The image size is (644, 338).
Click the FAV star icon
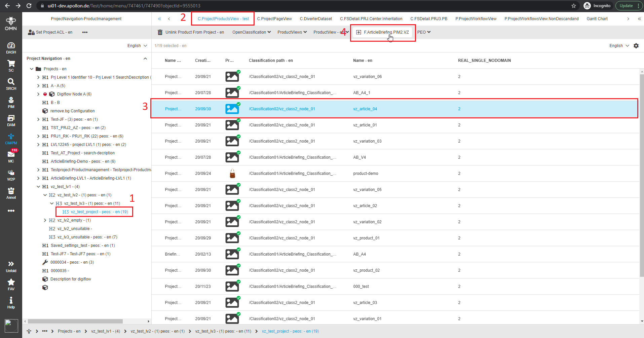pyautogui.click(x=11, y=284)
